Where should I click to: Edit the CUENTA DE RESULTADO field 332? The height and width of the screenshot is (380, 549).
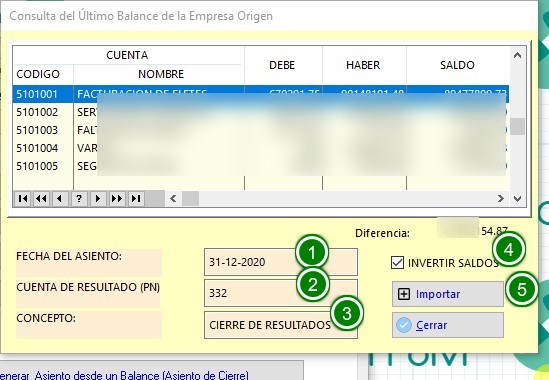pos(280,293)
